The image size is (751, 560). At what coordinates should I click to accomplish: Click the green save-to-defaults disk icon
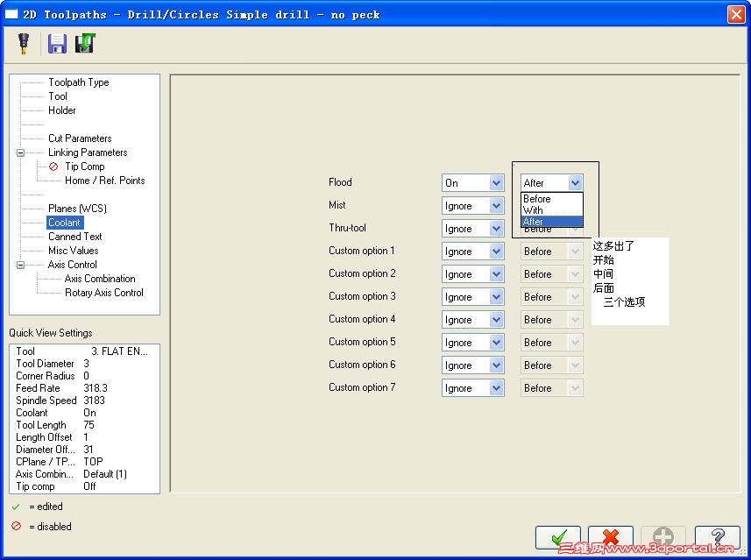point(85,43)
